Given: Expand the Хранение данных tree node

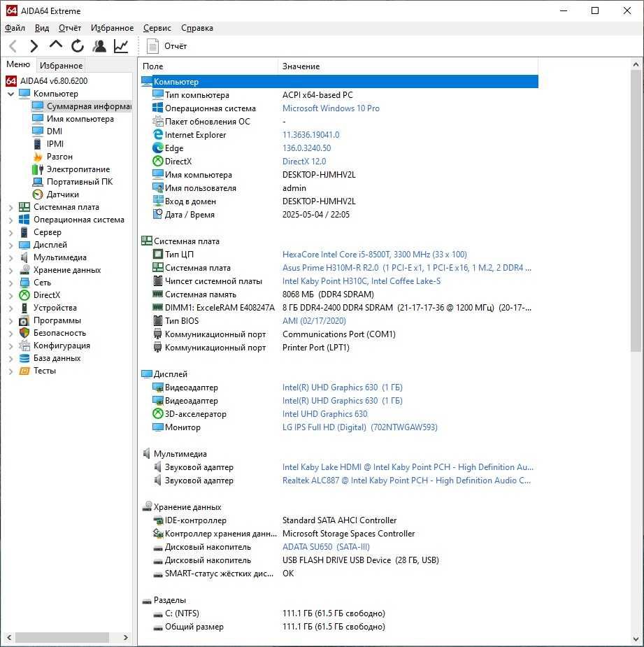Looking at the screenshot, I should (11, 270).
